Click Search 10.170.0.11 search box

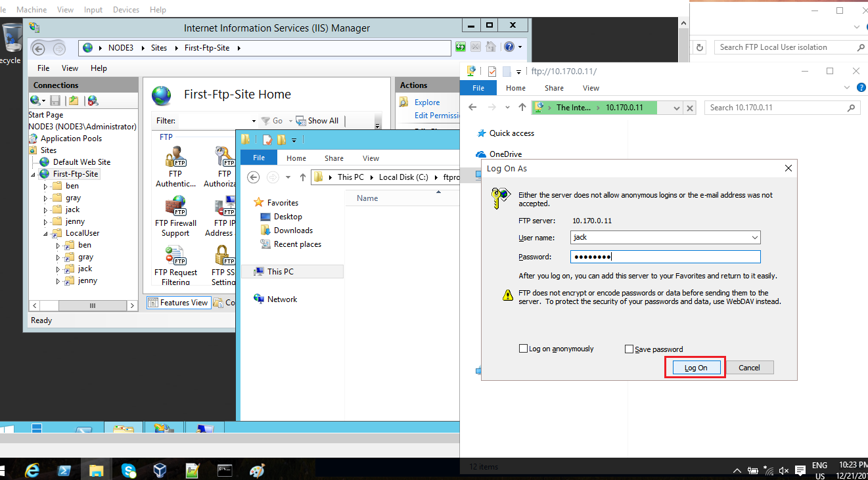coord(781,108)
